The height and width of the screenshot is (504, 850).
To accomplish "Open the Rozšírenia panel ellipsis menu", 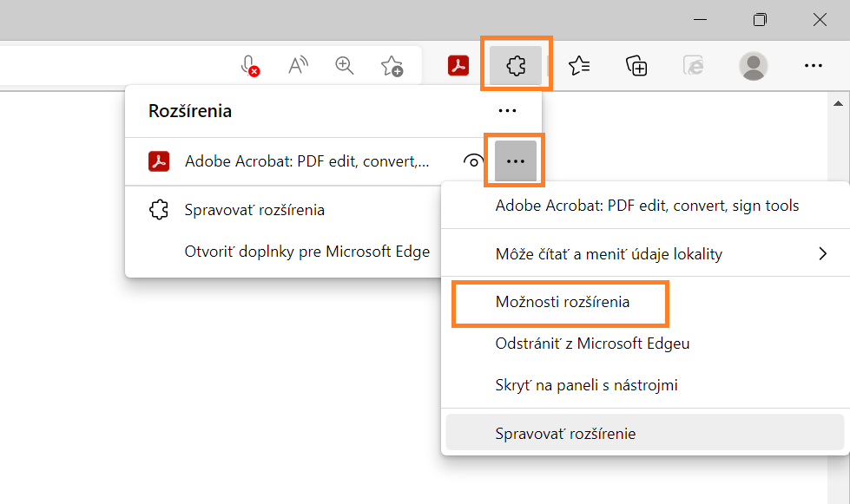I will click(x=508, y=111).
